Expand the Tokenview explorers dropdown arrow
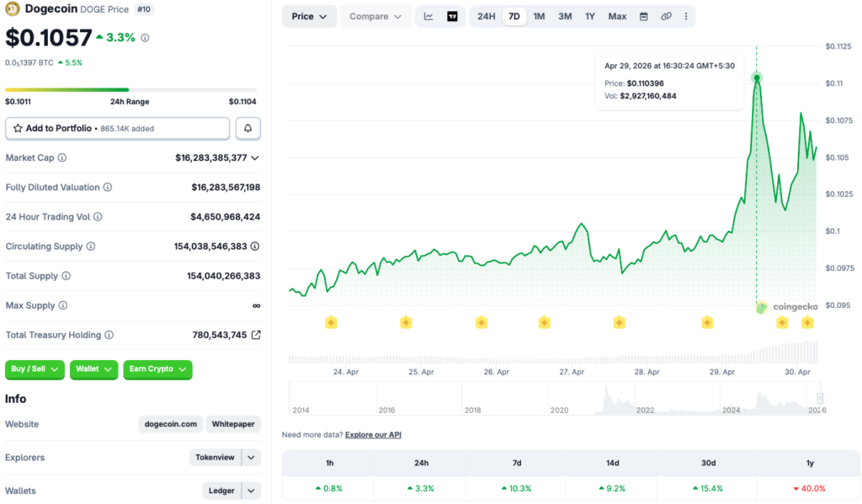 (251, 458)
